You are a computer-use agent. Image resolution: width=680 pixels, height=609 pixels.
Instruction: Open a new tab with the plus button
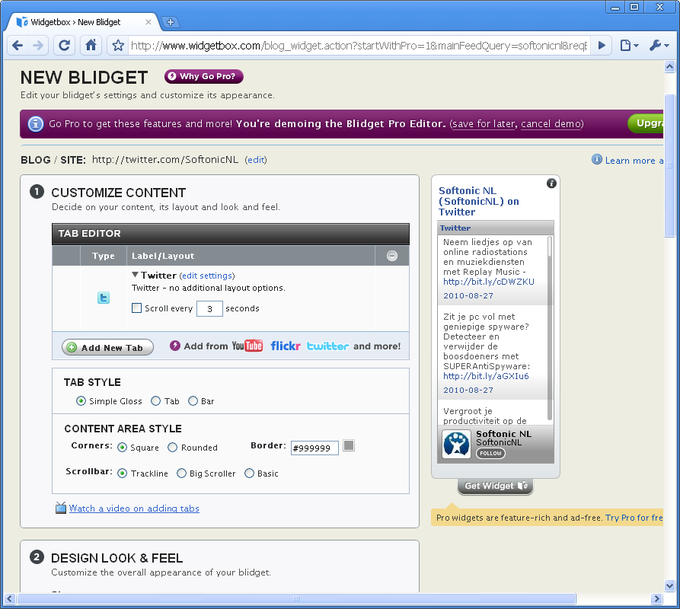point(170,22)
